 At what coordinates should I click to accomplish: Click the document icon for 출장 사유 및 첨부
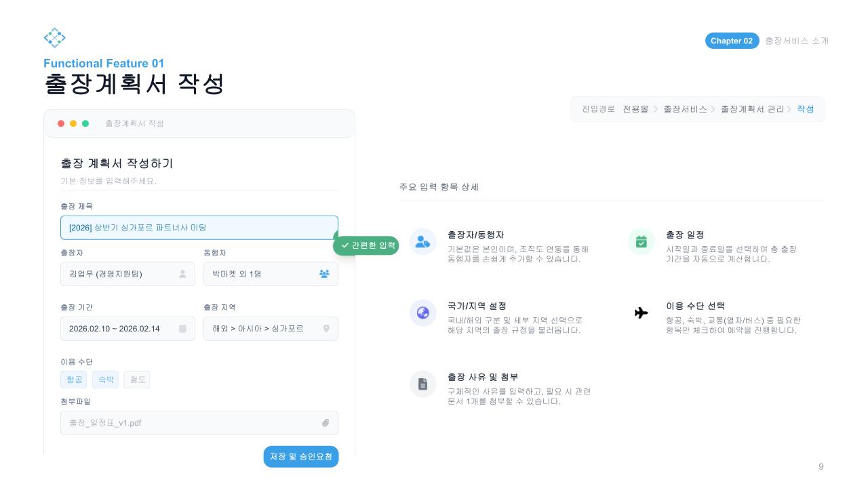pos(422,384)
